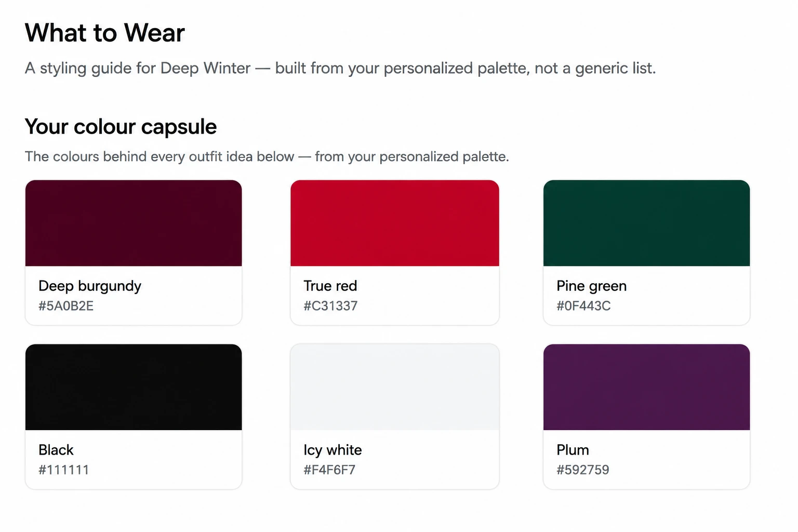The image size is (798, 532).
Task: Click the Icy white name label
Action: coord(333,450)
